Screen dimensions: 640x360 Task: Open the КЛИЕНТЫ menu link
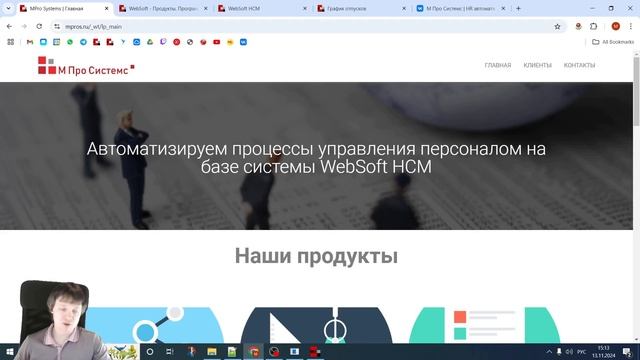(538, 65)
